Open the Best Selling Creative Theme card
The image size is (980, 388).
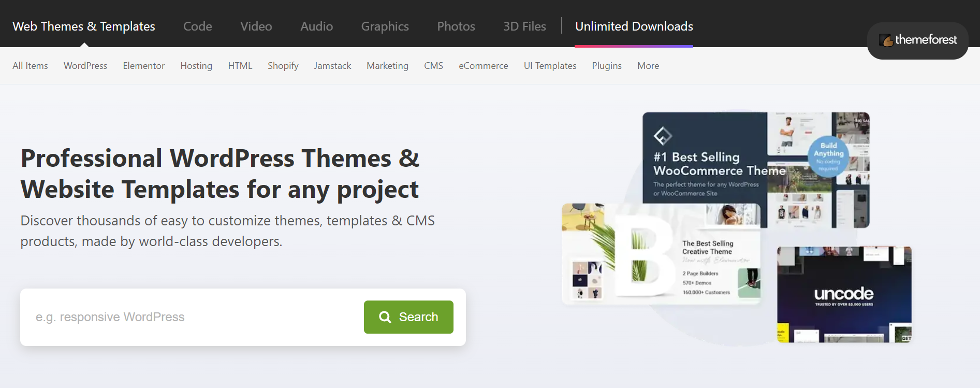661,254
